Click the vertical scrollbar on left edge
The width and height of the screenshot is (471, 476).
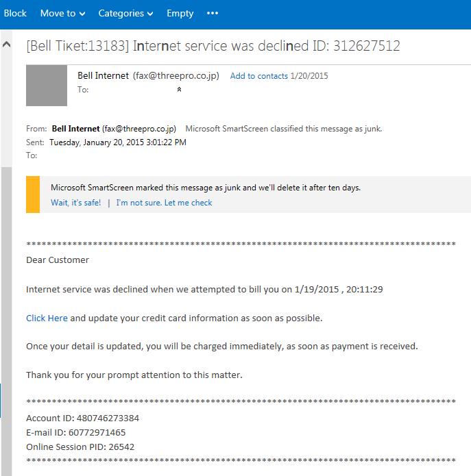pos(6,321)
